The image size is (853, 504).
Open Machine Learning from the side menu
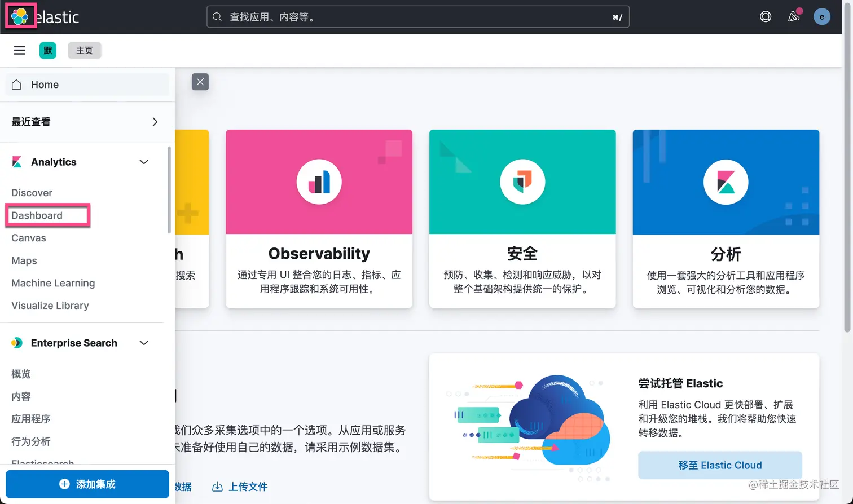[53, 283]
